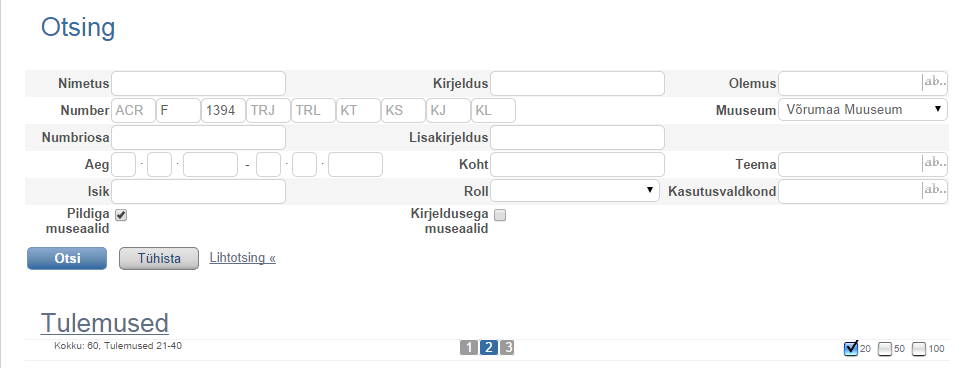
Task: Expand the Muuseum dropdown showing Võrumaa Muuseum
Action: coord(863,109)
